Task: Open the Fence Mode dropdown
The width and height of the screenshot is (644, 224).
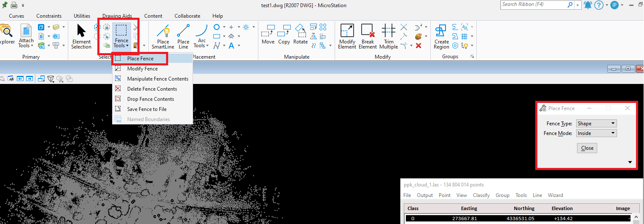Action: (596, 133)
